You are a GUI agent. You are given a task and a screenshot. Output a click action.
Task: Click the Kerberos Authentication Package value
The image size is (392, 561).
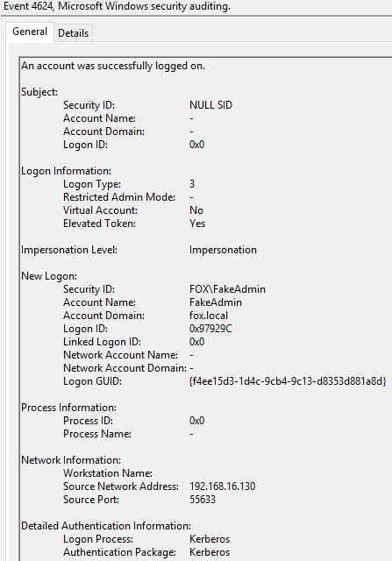210,552
